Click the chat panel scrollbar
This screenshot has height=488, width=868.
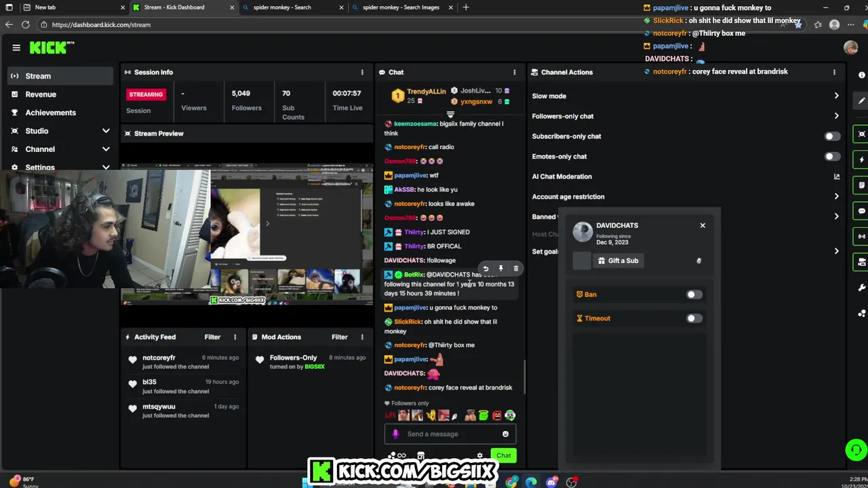[524, 376]
